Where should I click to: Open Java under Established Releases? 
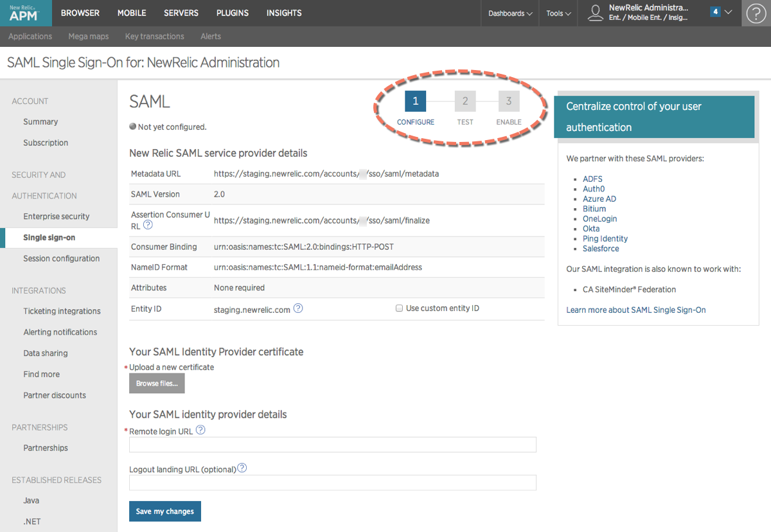31,501
